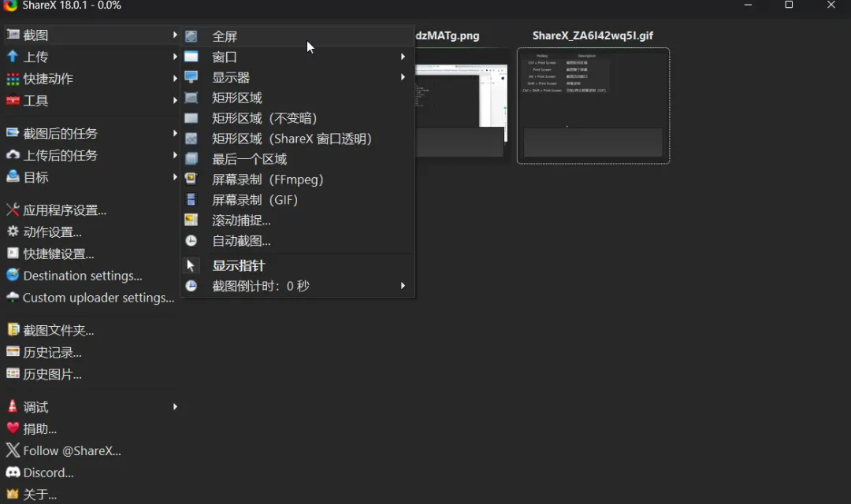The height and width of the screenshot is (504, 851).
Task: Click the 历史图片 gallery icon
Action: tap(13, 374)
